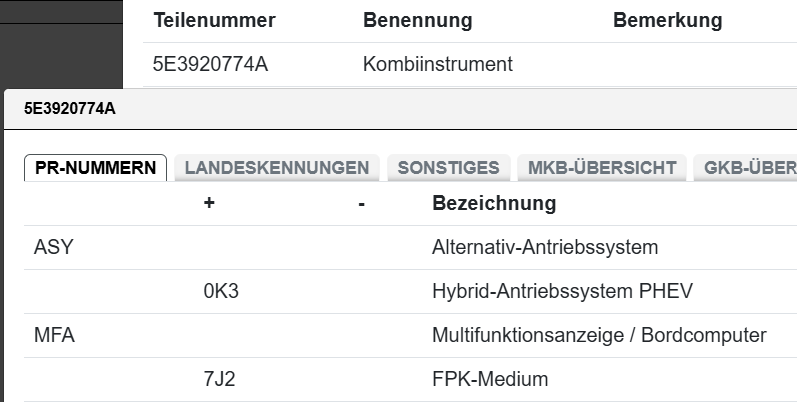
Task: Select part number 5E3920774A in the table
Action: [210, 65]
